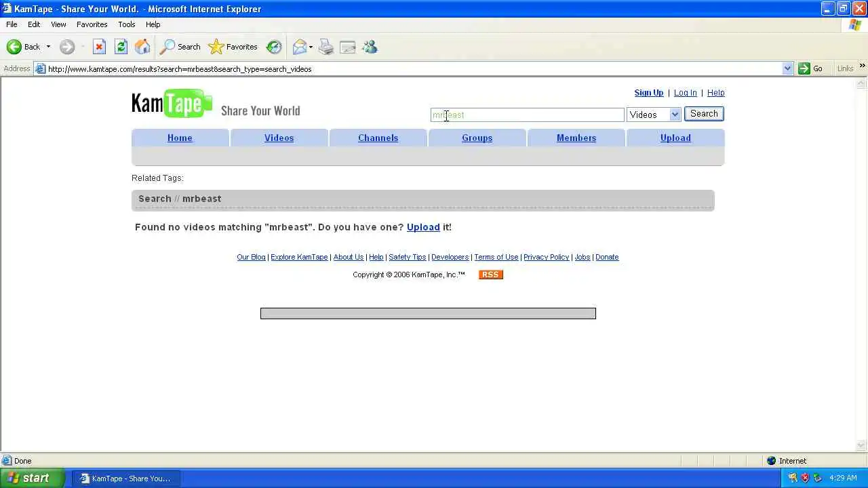Click the Address bar URL field
Image resolution: width=868 pixels, height=488 pixels.
[414, 68]
